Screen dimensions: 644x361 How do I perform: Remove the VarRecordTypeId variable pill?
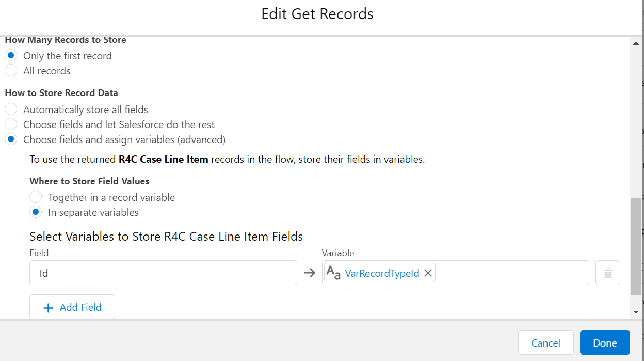click(x=428, y=273)
